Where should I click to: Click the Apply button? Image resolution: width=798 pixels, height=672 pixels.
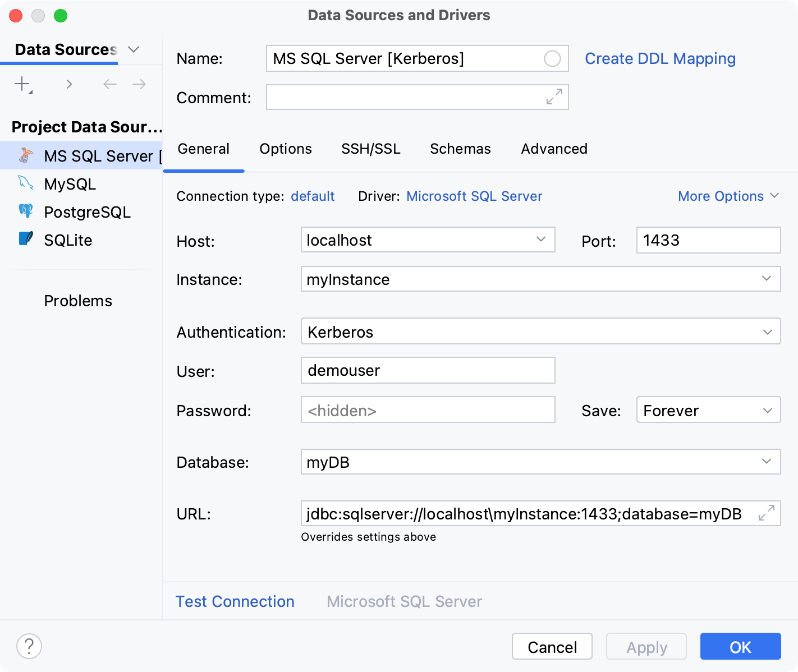(646, 646)
